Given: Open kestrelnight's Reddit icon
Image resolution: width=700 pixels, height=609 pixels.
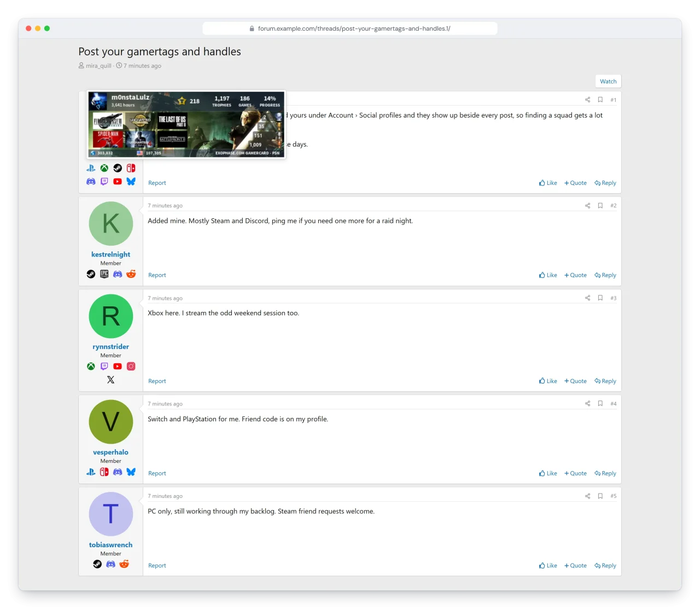Looking at the screenshot, I should pos(131,274).
